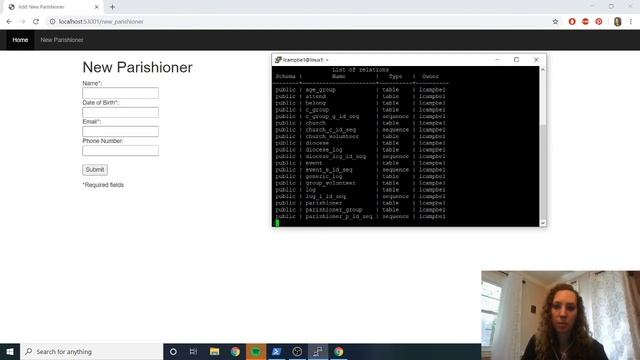Screen dimensions: 640x360
Task: Open the second red extension icon
Action: pyautogui.click(x=585, y=22)
